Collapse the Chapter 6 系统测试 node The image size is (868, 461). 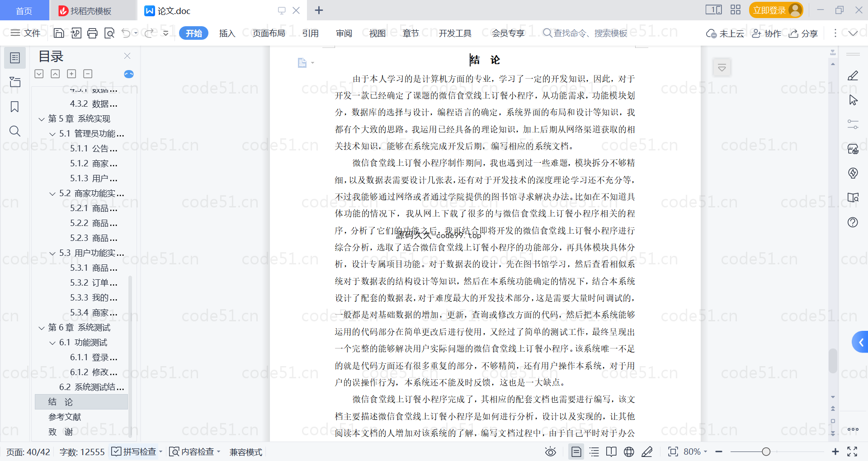tap(42, 328)
